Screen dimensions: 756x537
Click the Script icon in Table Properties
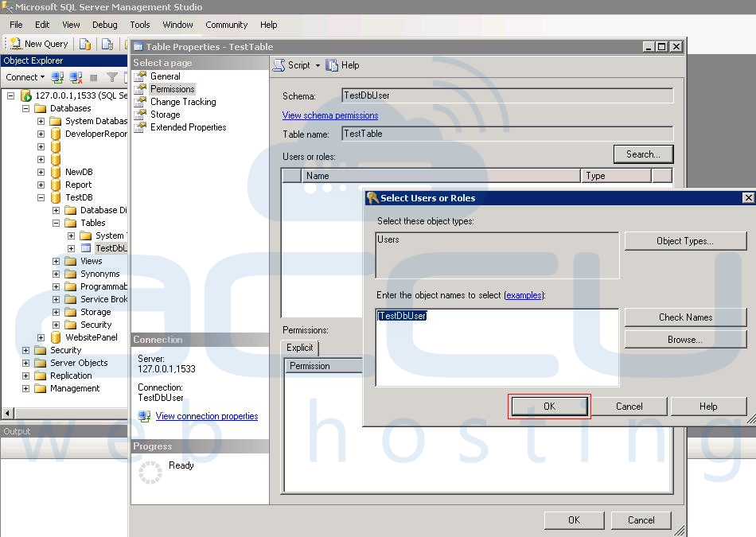(279, 65)
